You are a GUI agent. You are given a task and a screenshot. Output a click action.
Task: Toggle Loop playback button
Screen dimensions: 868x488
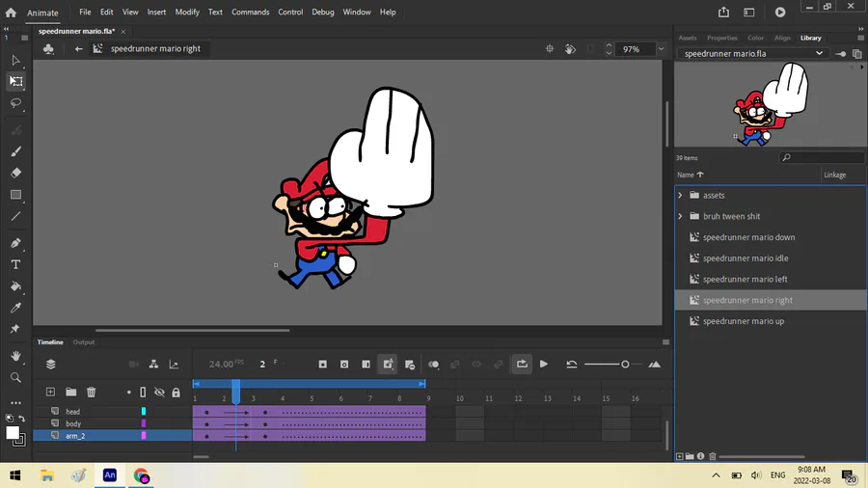click(522, 364)
